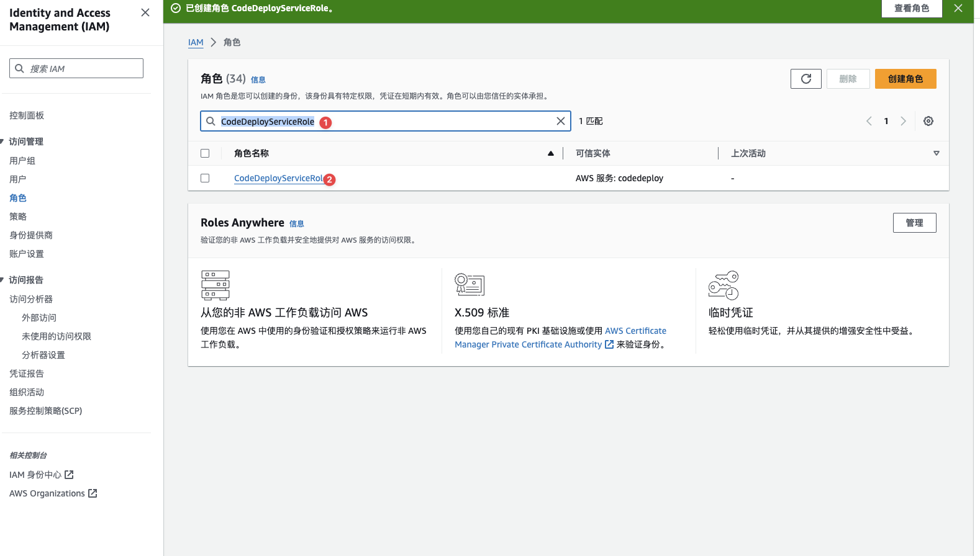Screen dimensions: 980x556
Task: Open 策略 in the sidebar
Action: pos(18,217)
